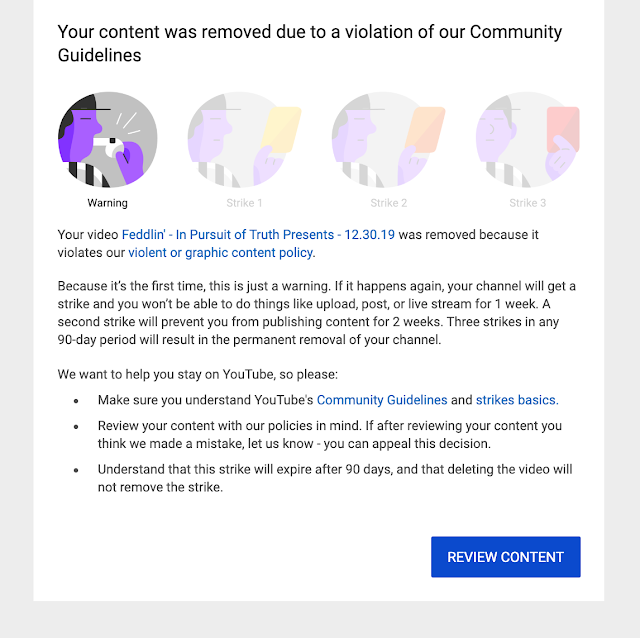This screenshot has height=638, width=640.
Task: Click 'We want to help you stay on YouTube' text
Action: pyautogui.click(x=198, y=374)
